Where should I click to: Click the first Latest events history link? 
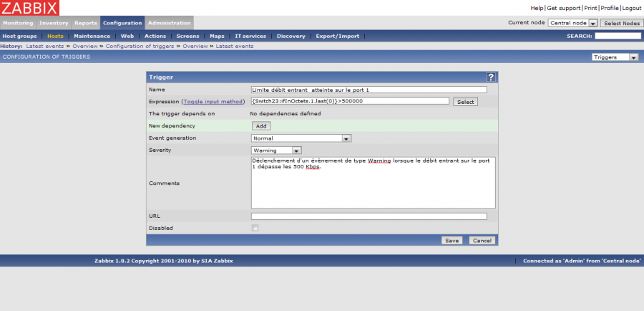(45, 46)
